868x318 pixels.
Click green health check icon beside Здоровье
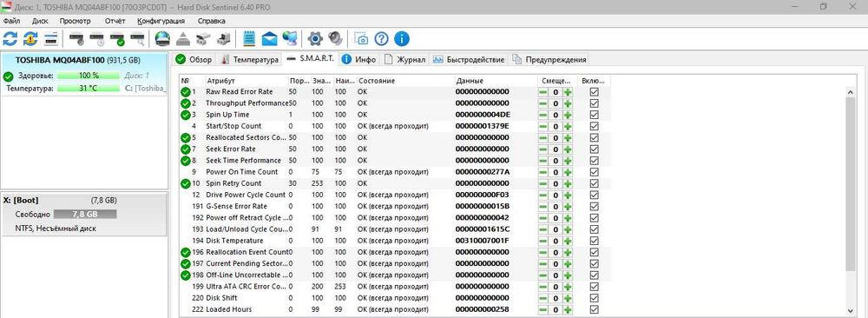click(9, 76)
